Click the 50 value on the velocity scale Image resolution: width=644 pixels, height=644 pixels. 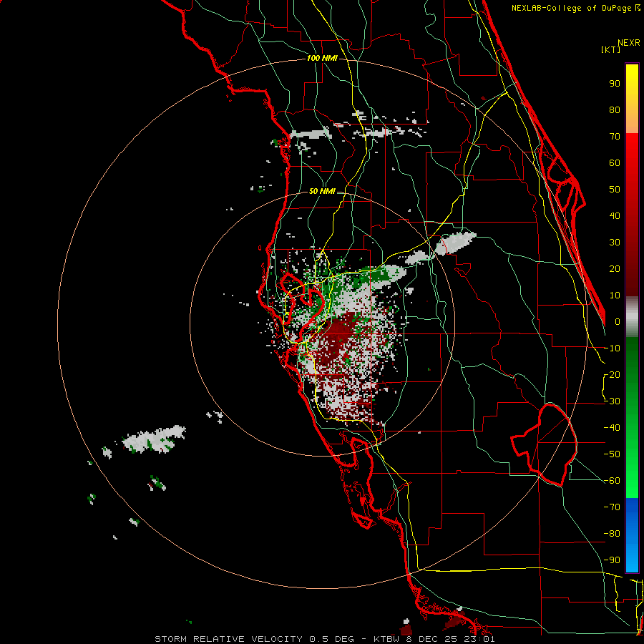tap(615, 190)
